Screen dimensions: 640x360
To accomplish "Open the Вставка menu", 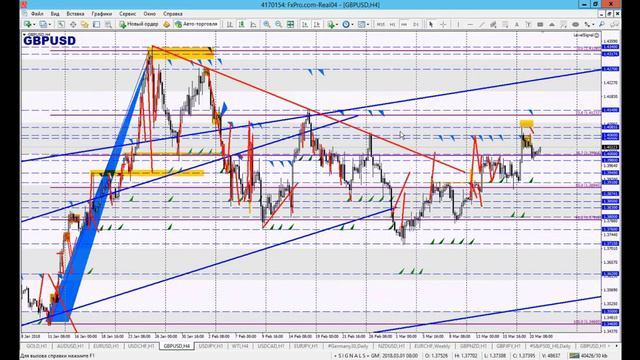I will [x=75, y=13].
